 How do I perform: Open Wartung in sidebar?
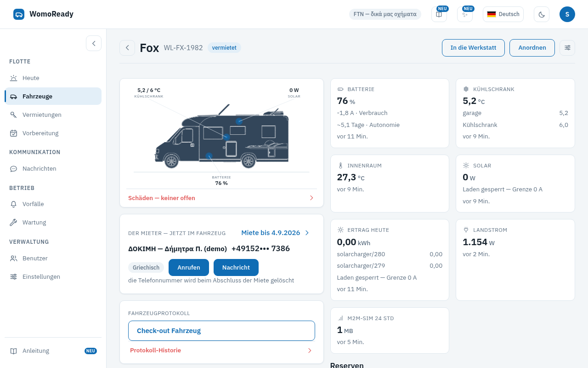coord(53,222)
